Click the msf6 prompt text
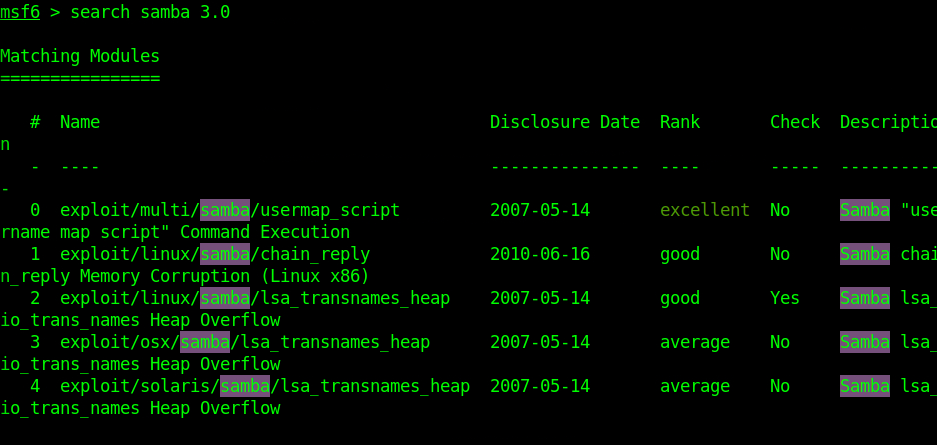The height and width of the screenshot is (445, 937). [x=20, y=12]
